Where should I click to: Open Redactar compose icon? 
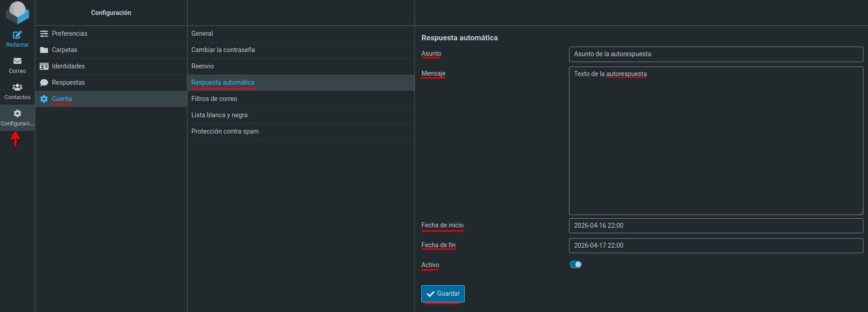tap(17, 35)
